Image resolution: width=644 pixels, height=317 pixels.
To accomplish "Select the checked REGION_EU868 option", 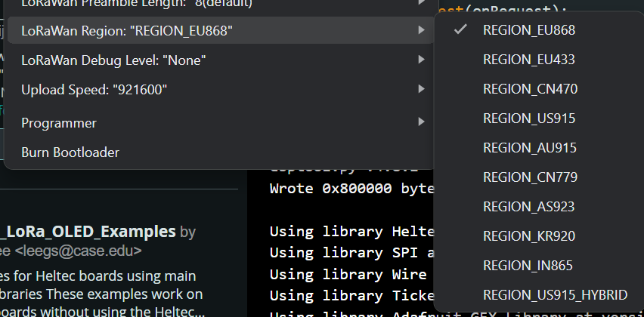I will (x=538, y=30).
